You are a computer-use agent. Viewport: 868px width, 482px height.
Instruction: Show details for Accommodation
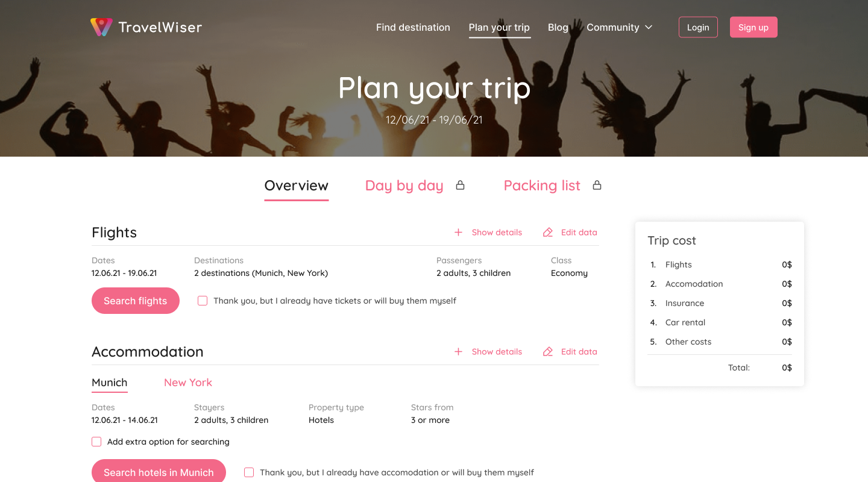point(497,351)
